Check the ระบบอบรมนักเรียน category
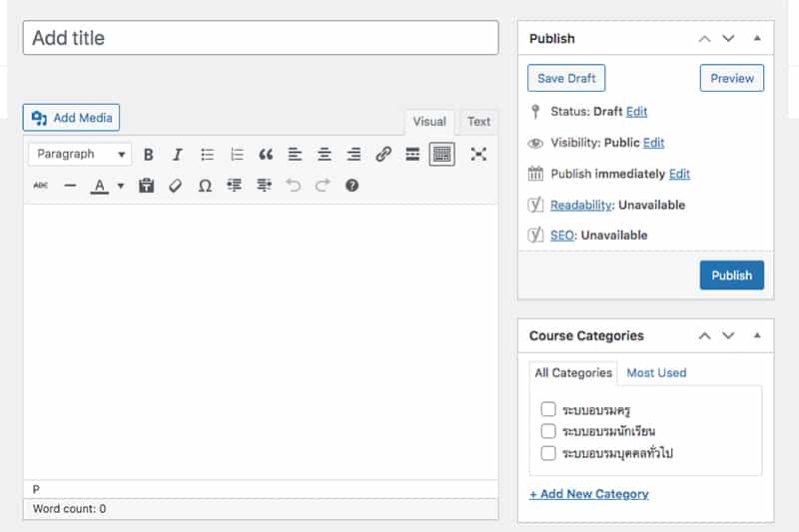Image resolution: width=799 pixels, height=532 pixels. pyautogui.click(x=548, y=431)
